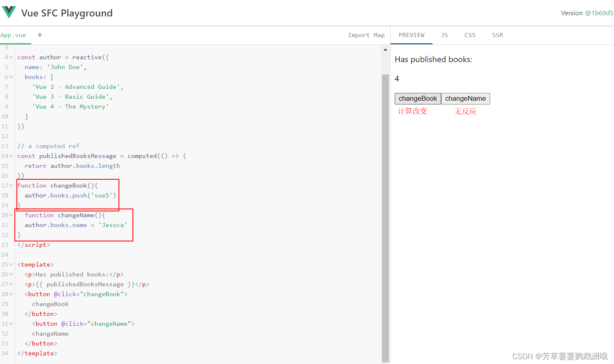Image resolution: width=614 pixels, height=364 pixels.
Task: Add a new file with plus icon
Action: pyautogui.click(x=40, y=35)
